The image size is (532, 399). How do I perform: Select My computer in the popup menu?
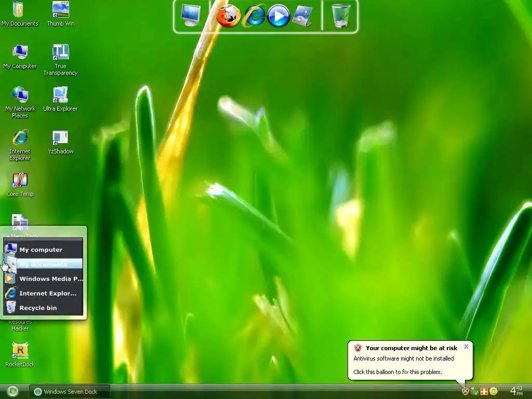pos(43,250)
